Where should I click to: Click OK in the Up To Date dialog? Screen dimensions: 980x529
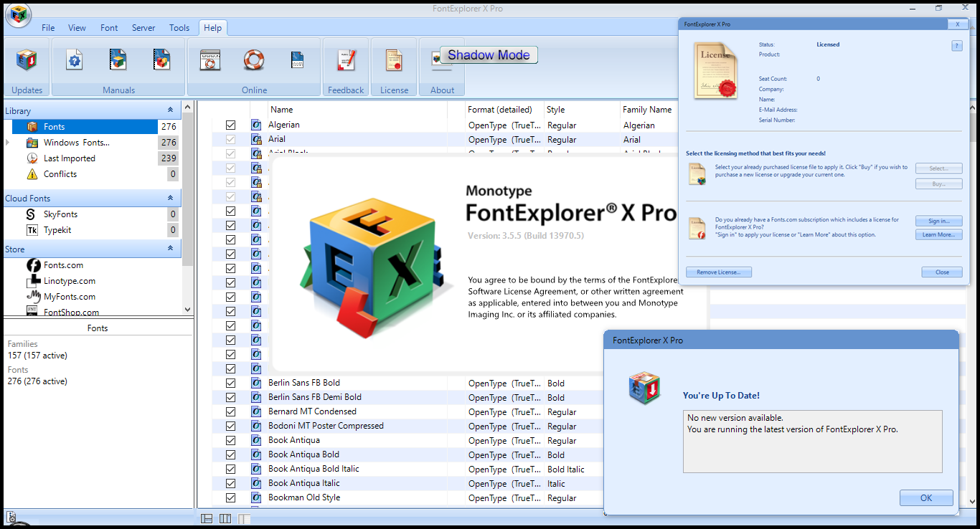coord(926,497)
